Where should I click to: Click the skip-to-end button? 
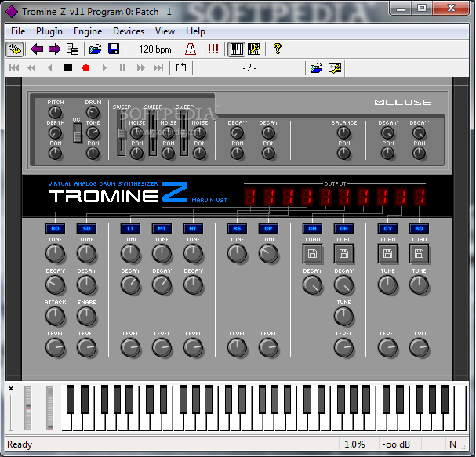click(158, 67)
